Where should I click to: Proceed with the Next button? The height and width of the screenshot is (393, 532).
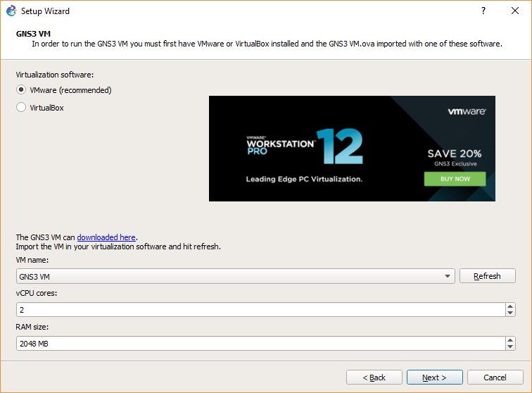(435, 378)
